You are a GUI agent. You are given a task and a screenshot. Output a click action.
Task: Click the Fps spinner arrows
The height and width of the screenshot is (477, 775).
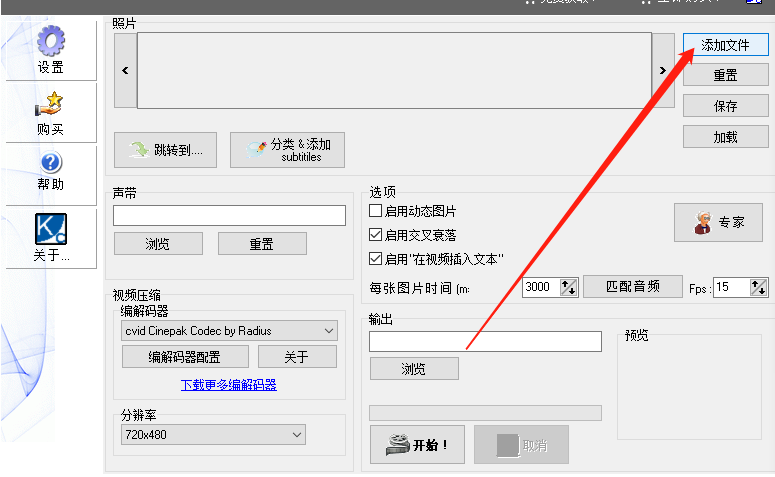(x=758, y=287)
